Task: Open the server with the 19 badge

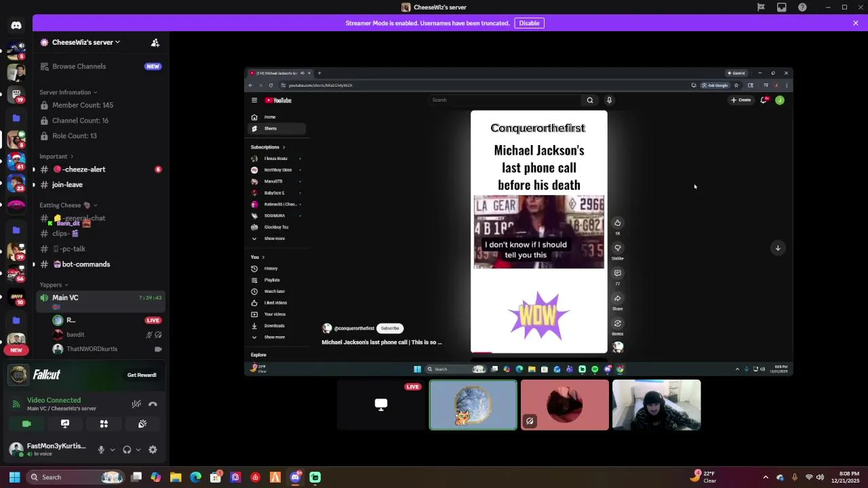Action: point(16,94)
